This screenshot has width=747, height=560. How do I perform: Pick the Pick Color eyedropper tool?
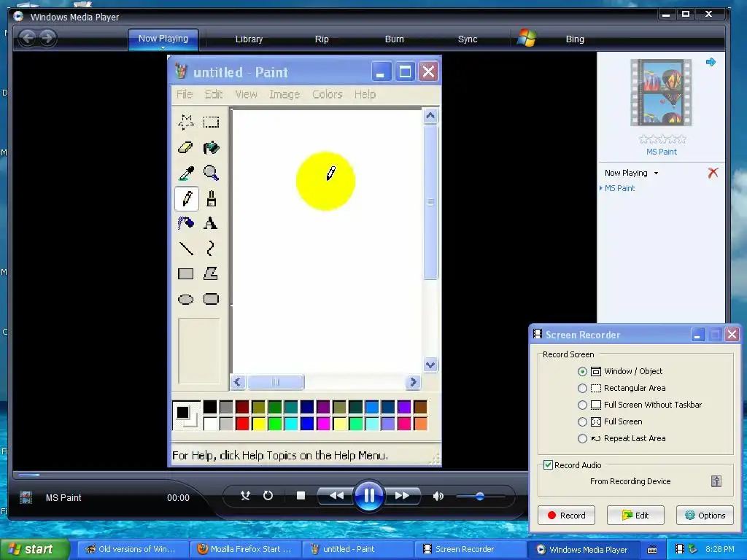(186, 173)
